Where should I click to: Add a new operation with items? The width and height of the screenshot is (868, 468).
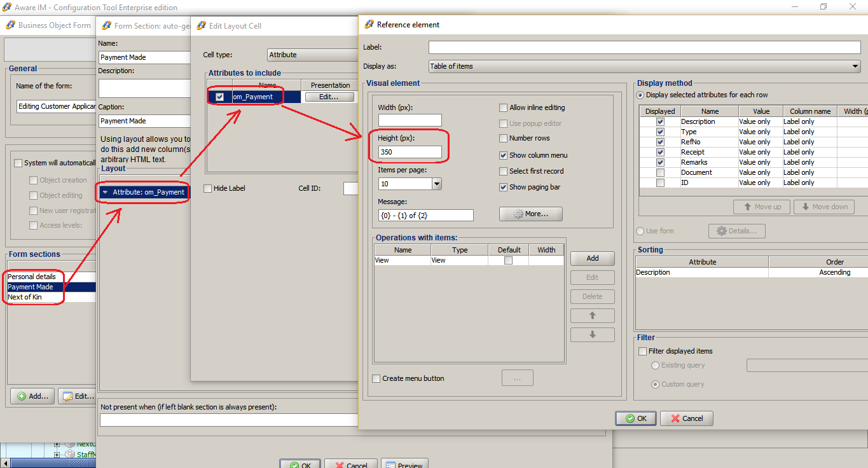(592, 258)
